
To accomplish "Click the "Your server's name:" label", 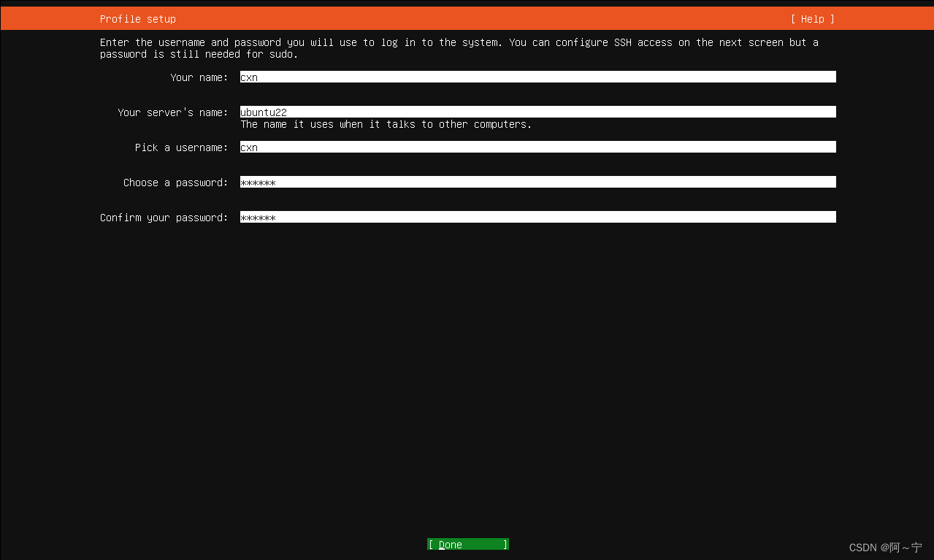I will (173, 112).
